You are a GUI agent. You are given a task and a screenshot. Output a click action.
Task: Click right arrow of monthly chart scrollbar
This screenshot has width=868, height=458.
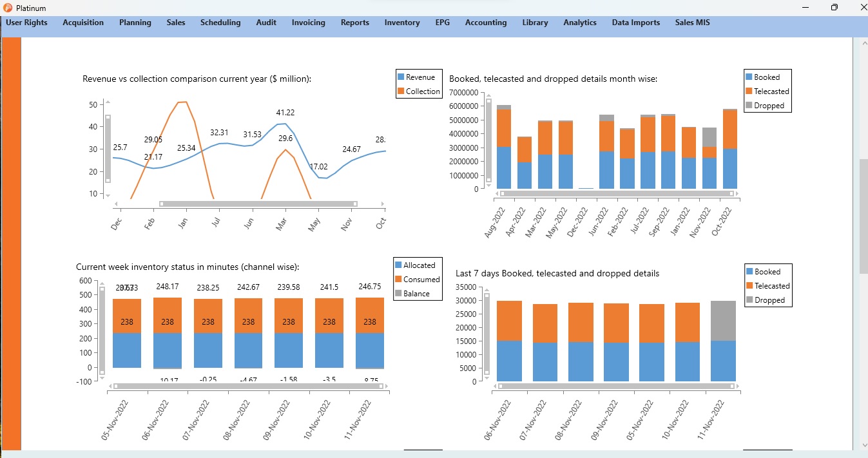tap(737, 193)
